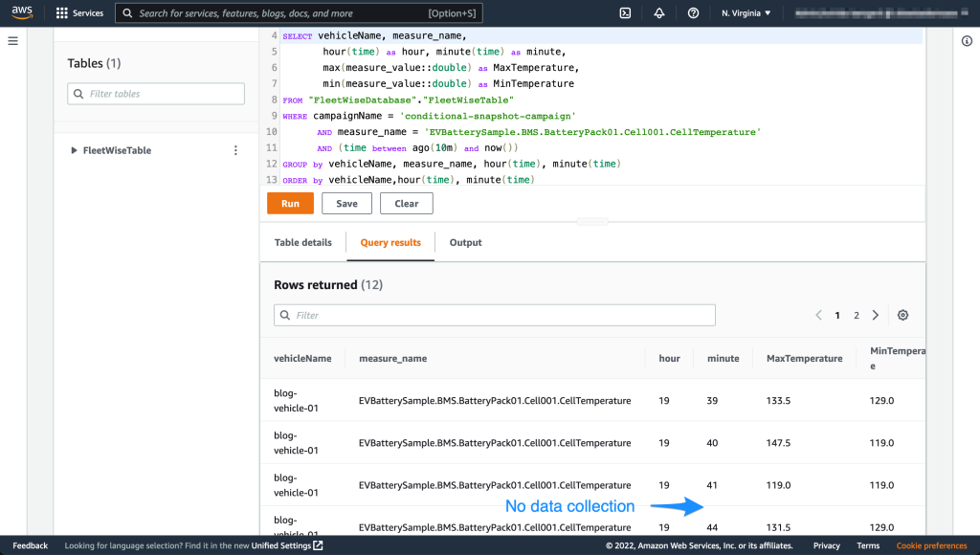Screen dimensions: 980x555
Task: Click the Filter tables search field
Action: tap(156, 94)
